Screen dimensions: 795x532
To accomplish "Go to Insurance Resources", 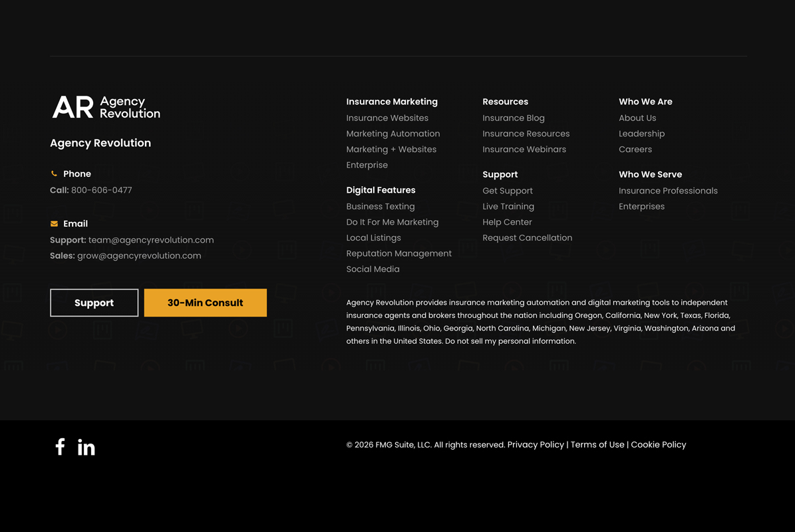I will (x=526, y=133).
